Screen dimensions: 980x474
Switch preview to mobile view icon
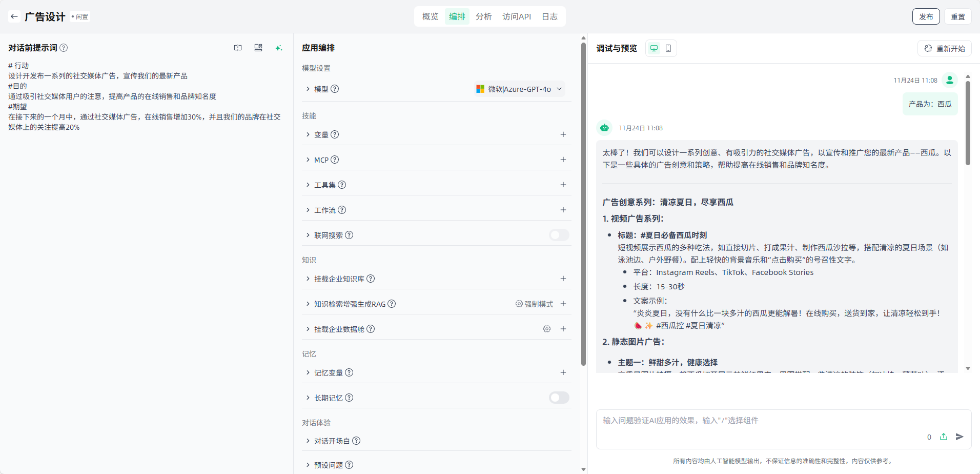(668, 48)
